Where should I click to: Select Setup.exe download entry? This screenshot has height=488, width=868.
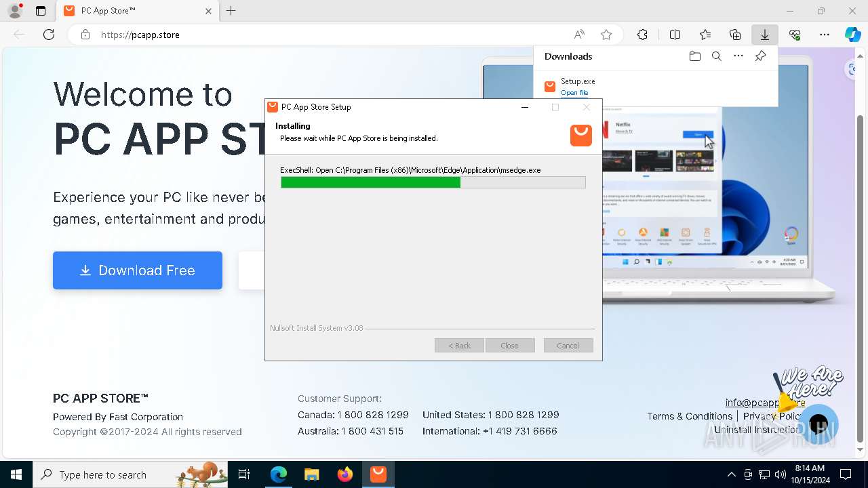656,87
